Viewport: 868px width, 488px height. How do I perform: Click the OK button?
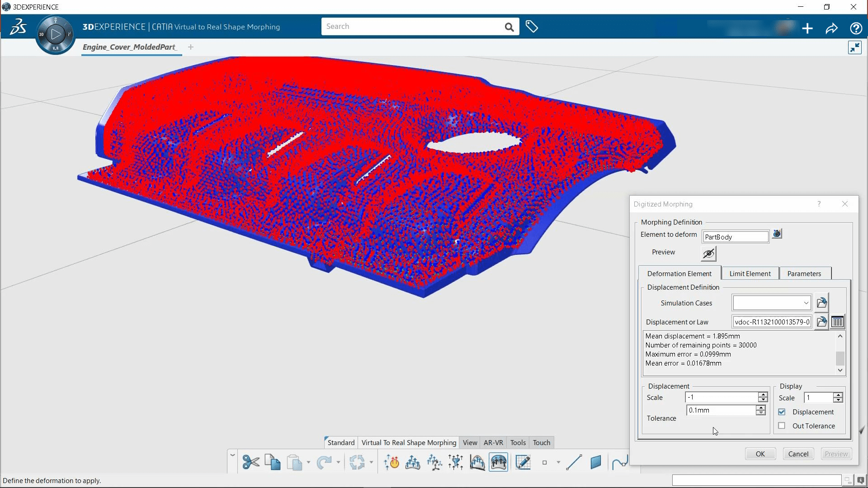click(x=760, y=454)
